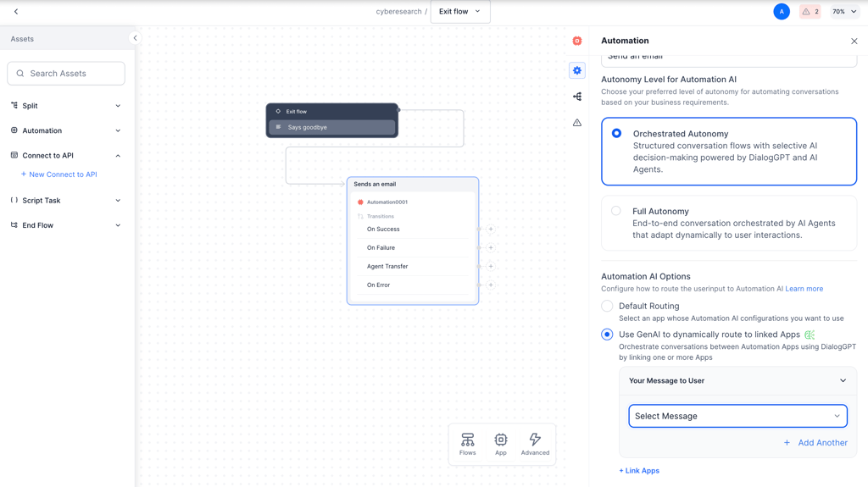Open the App toolbar item
Image resolution: width=868 pixels, height=487 pixels.
[501, 445]
